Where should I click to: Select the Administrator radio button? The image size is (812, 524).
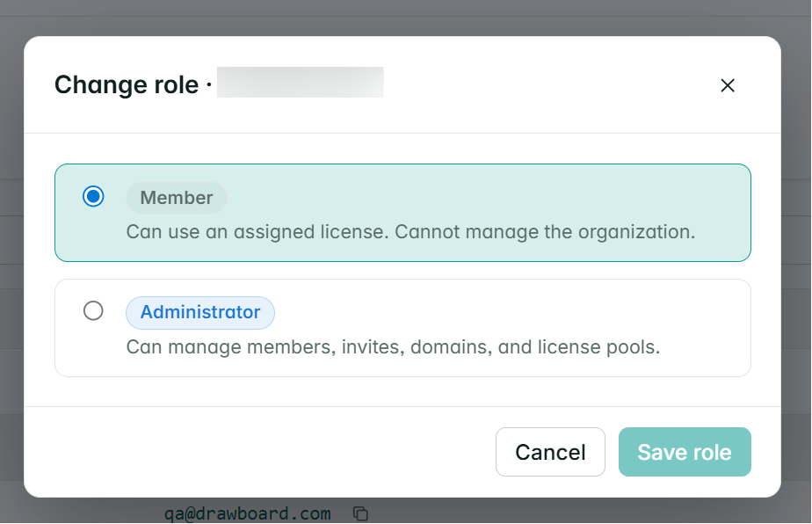coord(93,311)
